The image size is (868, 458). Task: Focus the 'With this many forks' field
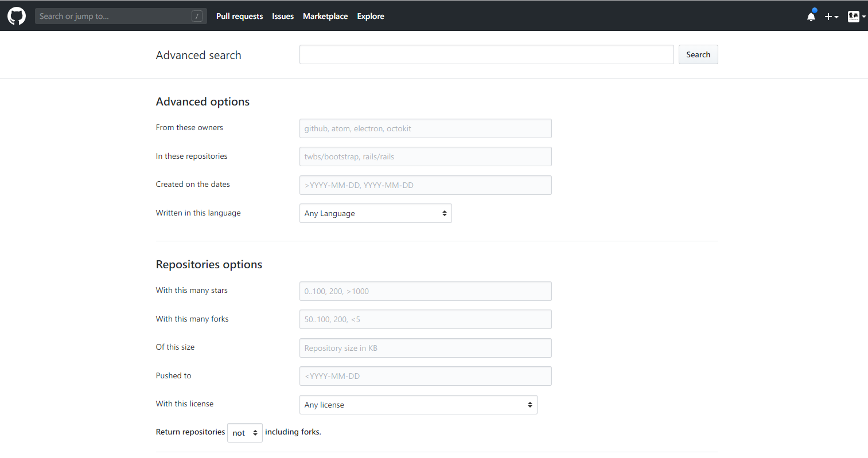(x=426, y=319)
